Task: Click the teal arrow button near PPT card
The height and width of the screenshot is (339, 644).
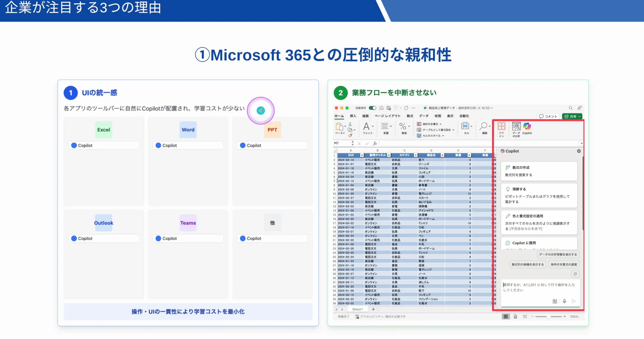Action: pos(261,111)
